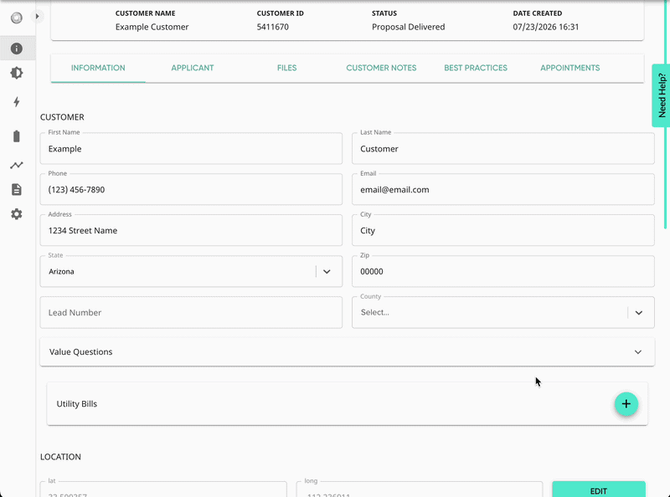The height and width of the screenshot is (497, 670).
Task: Click the location EDIT button
Action: tap(599, 490)
